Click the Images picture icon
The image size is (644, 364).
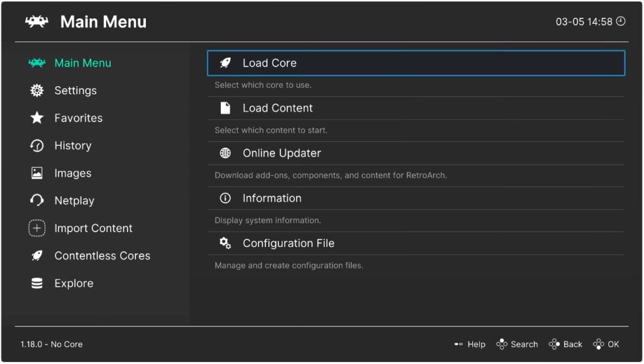[36, 173]
